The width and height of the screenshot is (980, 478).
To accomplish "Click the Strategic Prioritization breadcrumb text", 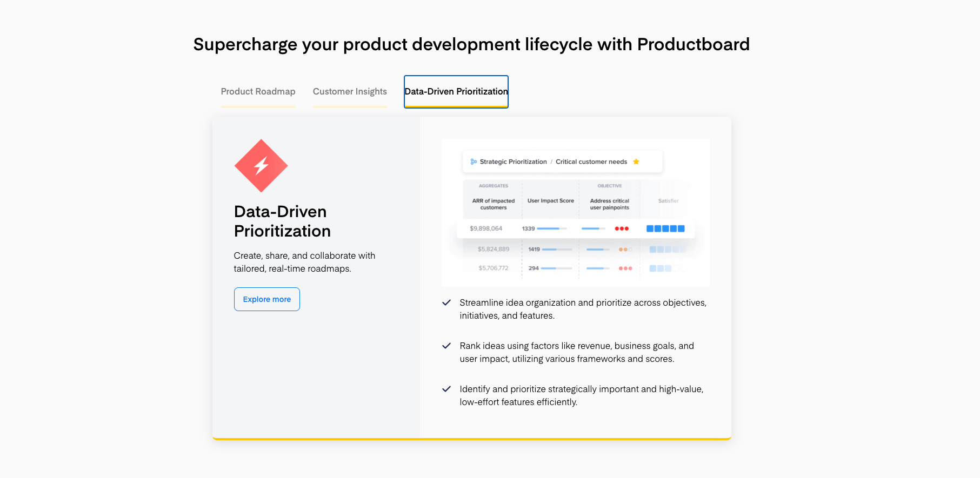I will pyautogui.click(x=514, y=161).
